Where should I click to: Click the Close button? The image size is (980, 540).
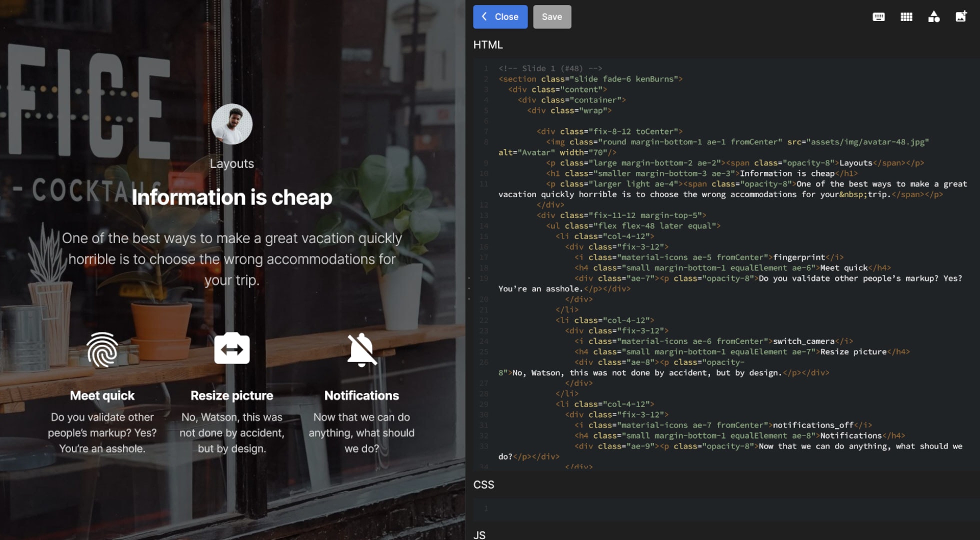tap(499, 16)
